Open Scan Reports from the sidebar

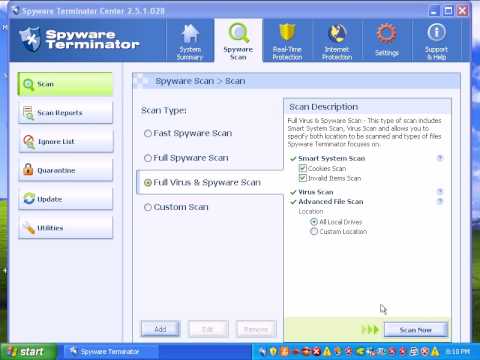[65, 113]
